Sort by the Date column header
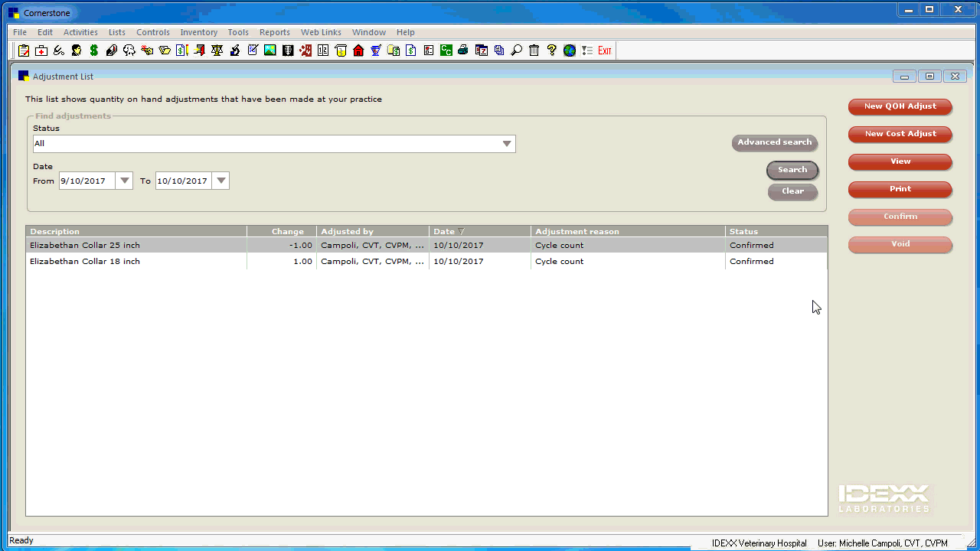The height and width of the screenshot is (551, 980). (480, 231)
